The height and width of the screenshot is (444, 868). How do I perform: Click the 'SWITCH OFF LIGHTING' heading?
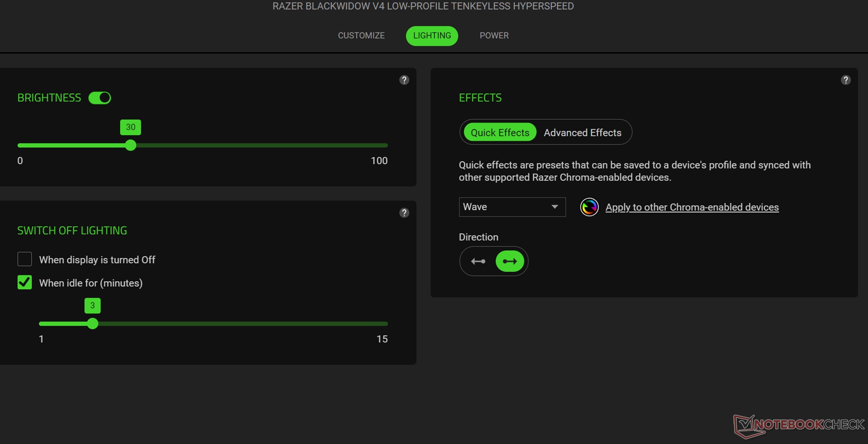[72, 231]
